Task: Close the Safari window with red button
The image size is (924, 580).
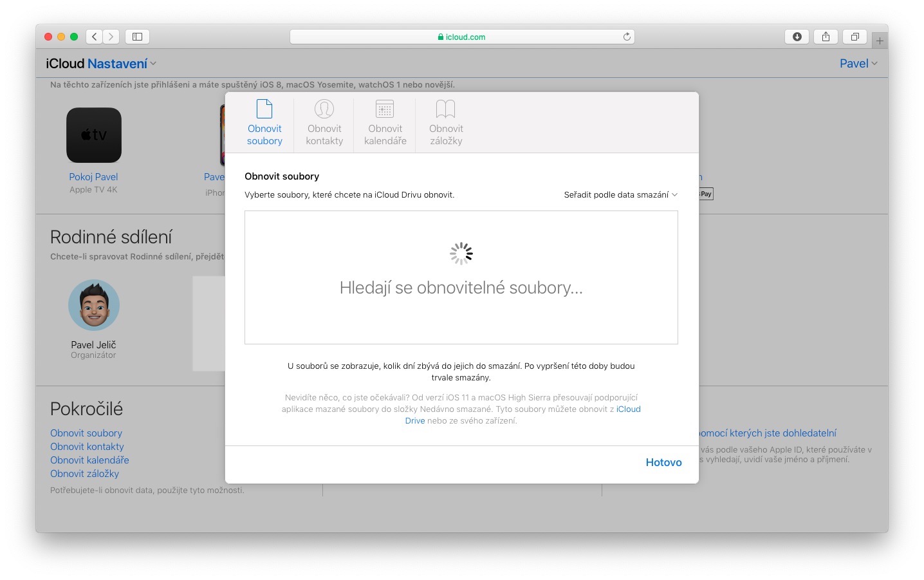Action: click(x=48, y=37)
